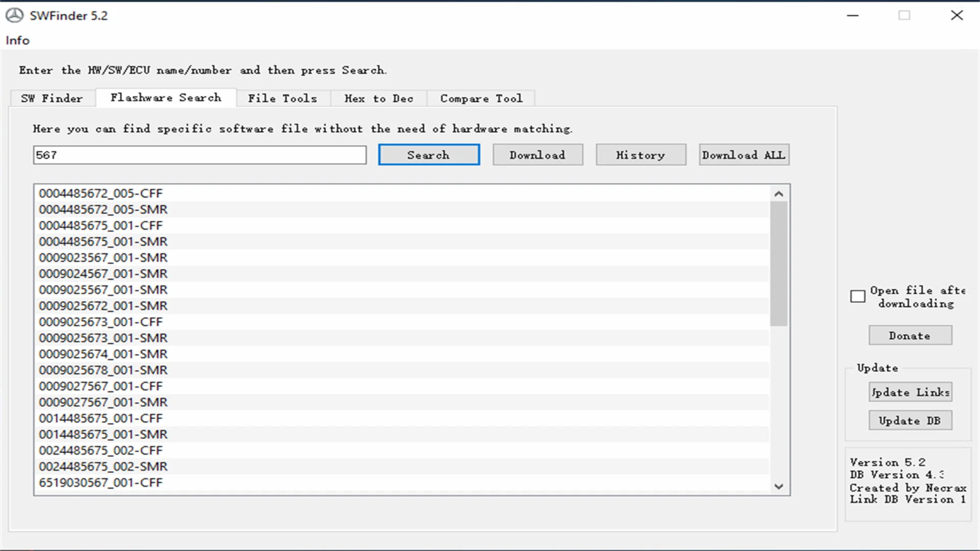Open the Info menu
Viewport: 980px width, 551px height.
(18, 40)
